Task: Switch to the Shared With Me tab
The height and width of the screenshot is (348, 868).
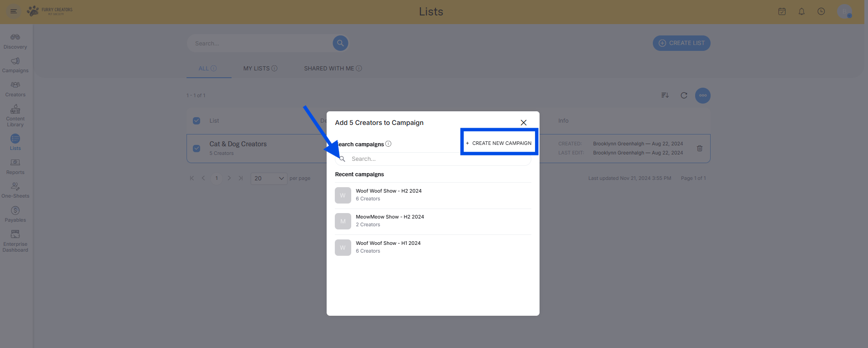Action: point(333,69)
